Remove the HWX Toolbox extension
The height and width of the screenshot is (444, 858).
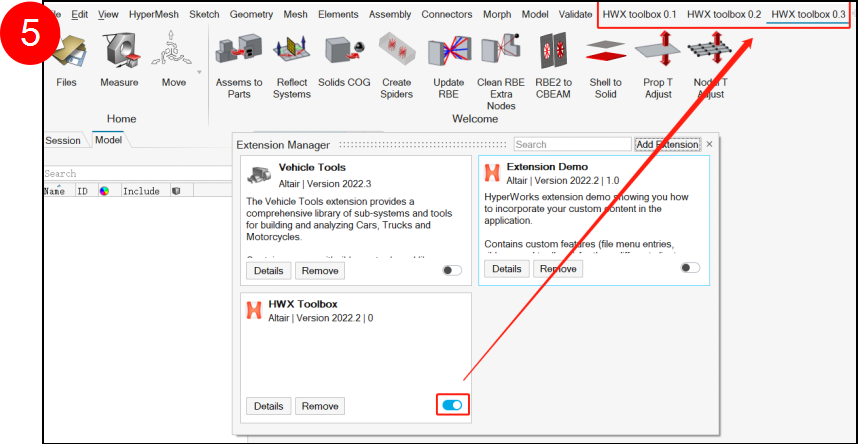[320, 406]
